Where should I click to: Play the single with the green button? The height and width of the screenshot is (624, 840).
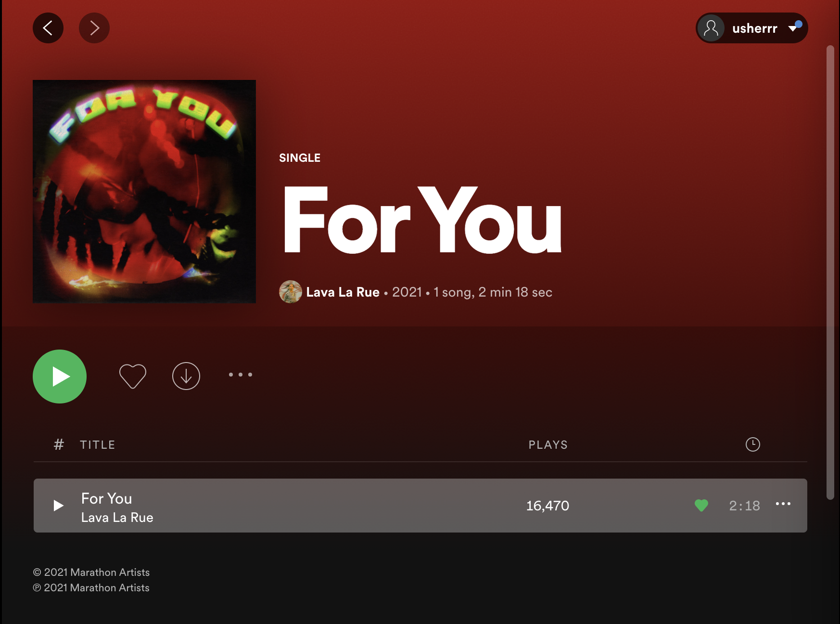click(60, 377)
